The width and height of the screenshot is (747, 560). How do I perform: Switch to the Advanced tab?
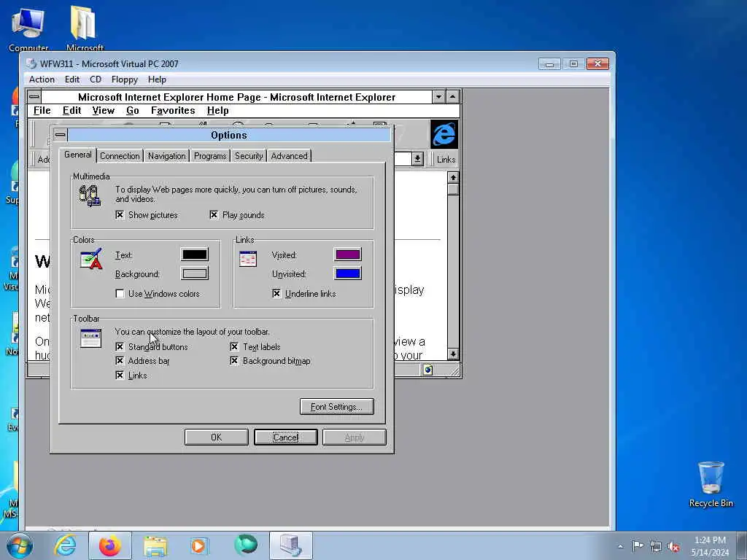289,156
